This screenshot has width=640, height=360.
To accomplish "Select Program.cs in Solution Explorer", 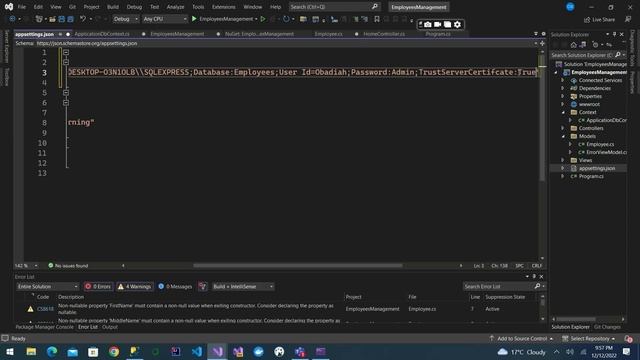I will (591, 176).
